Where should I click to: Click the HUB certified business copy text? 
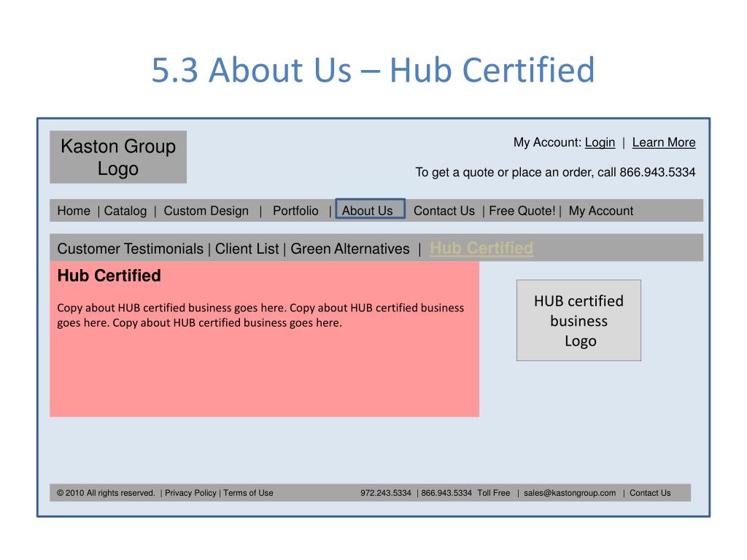260,315
